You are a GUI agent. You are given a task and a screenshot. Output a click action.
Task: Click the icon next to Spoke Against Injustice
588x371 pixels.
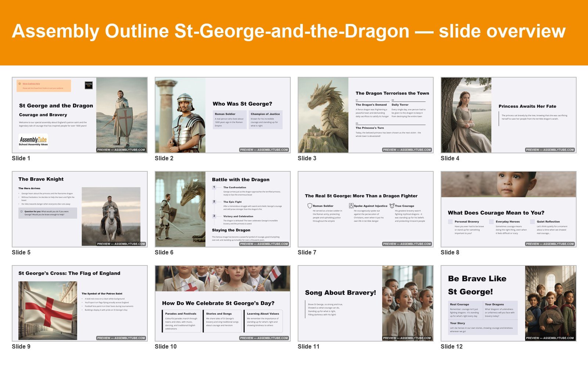tap(351, 206)
